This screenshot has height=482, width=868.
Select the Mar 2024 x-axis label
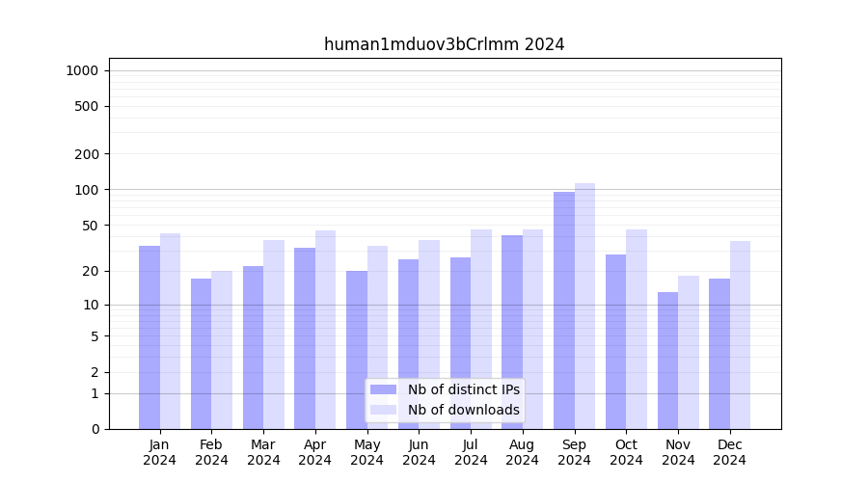tap(263, 452)
